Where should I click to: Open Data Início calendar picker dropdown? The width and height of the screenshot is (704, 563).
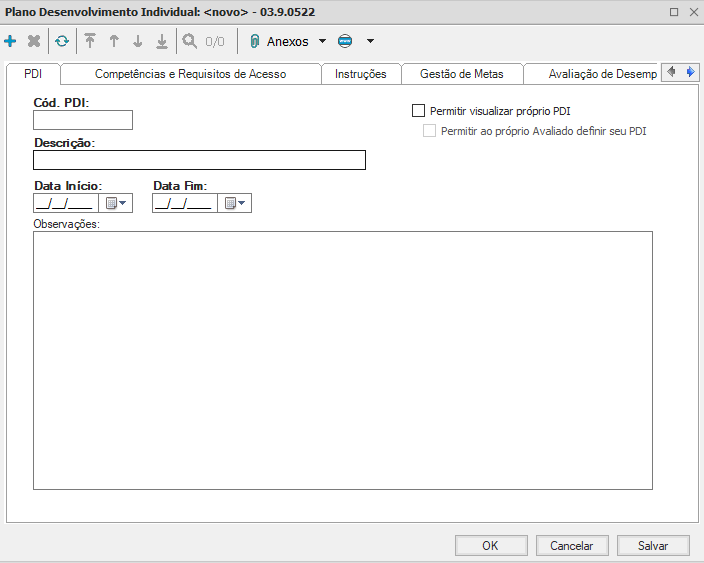tap(117, 203)
